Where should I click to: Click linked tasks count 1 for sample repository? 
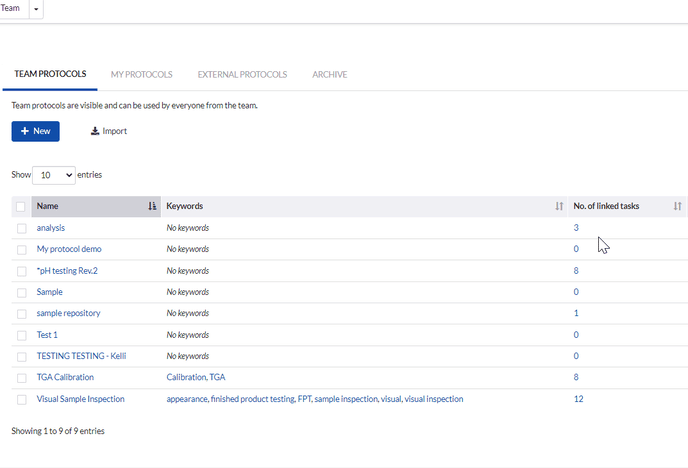[x=576, y=313]
